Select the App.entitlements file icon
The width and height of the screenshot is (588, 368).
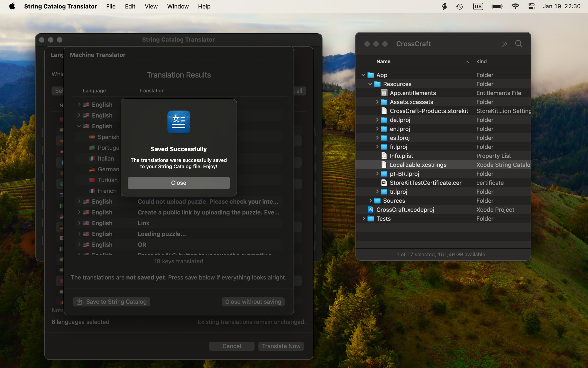point(384,93)
